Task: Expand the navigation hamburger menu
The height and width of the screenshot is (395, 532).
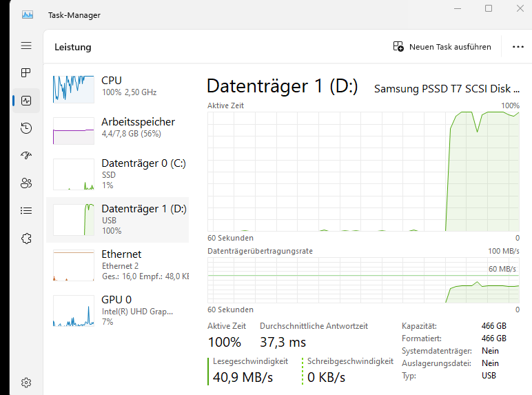Action: coord(26,45)
